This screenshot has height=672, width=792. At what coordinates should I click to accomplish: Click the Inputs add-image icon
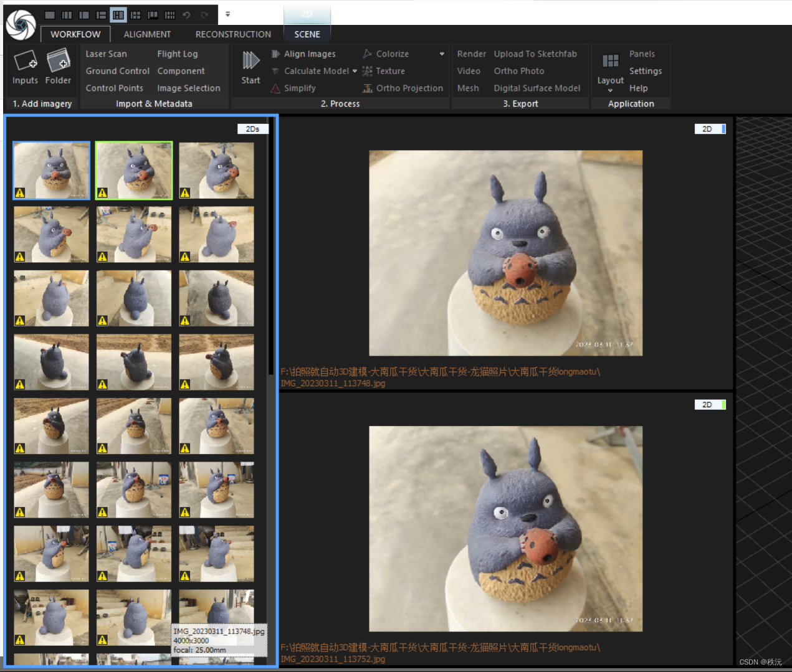pos(26,60)
